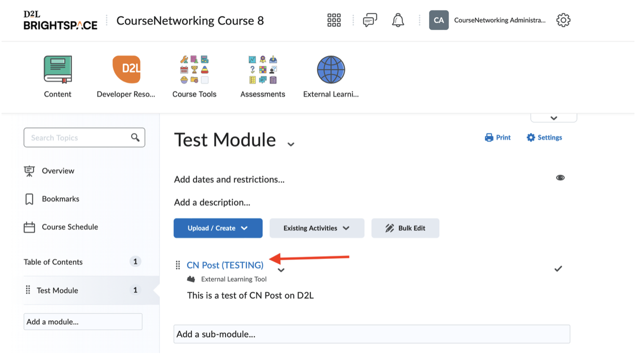Screen dimensions: 644x359
Task: Select Table of Contents in sidebar
Action: pos(53,262)
